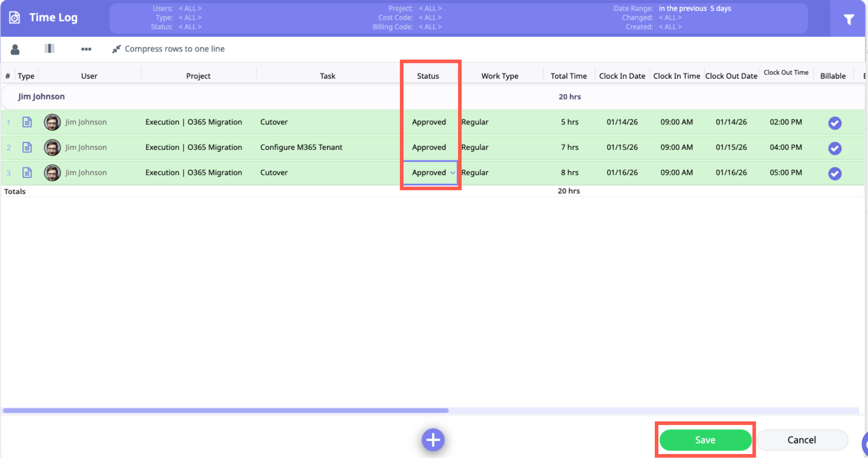Open the column chooser icon
The height and width of the screenshot is (458, 868).
click(x=50, y=48)
